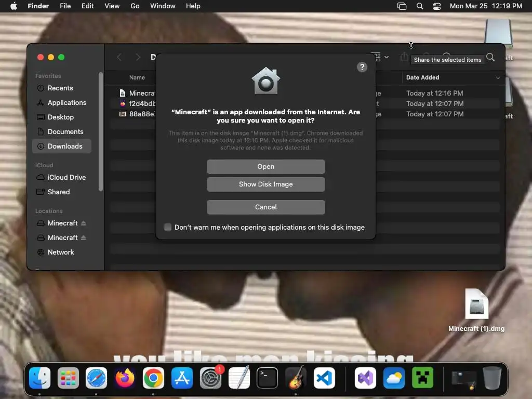Select Documents in Finder sidebar

pos(62,131)
